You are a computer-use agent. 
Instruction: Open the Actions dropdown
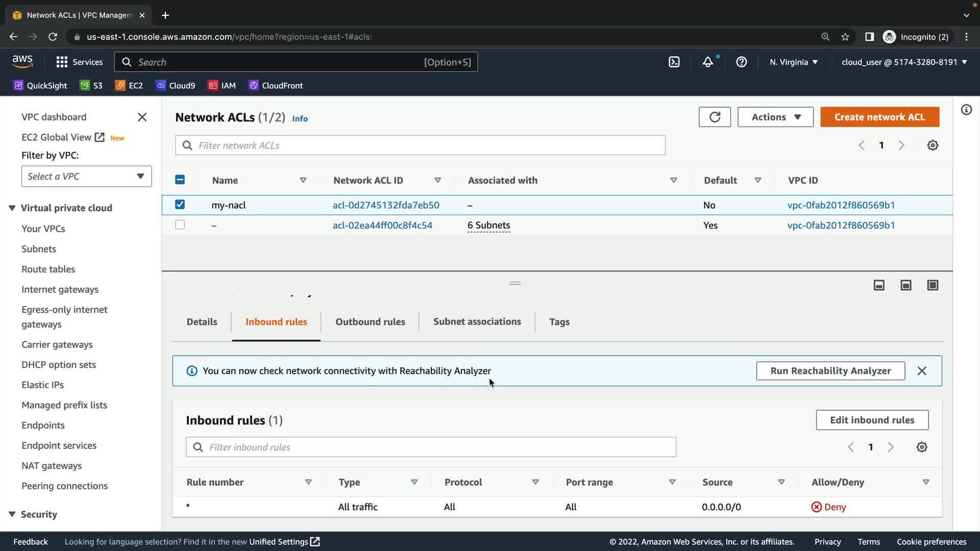coord(775,117)
